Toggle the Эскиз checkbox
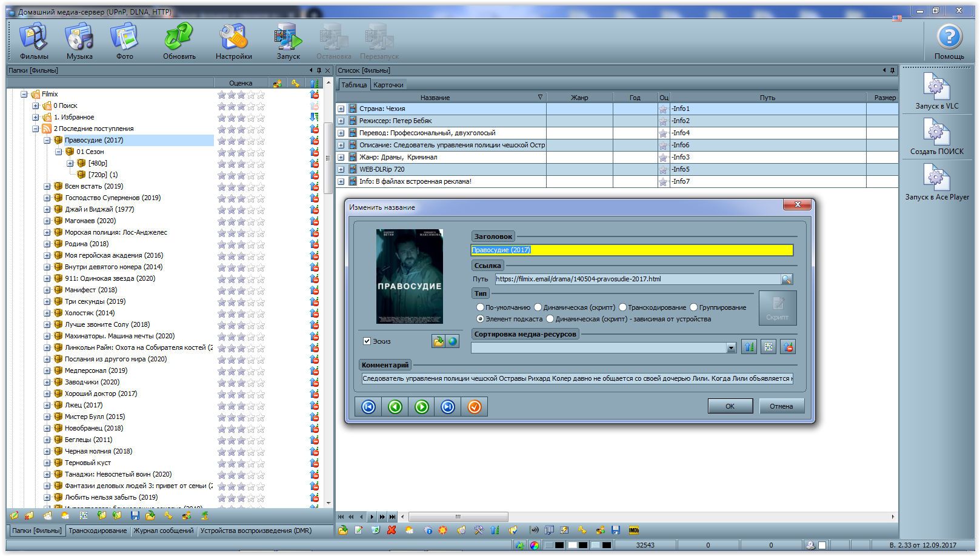The width and height of the screenshot is (980, 556). point(367,341)
